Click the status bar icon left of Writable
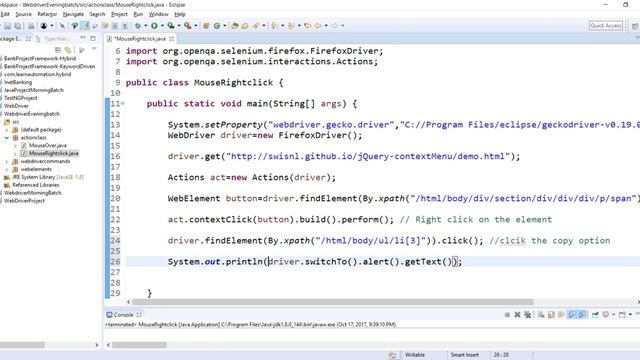Viewport: 640px width, 360px height. point(392,355)
